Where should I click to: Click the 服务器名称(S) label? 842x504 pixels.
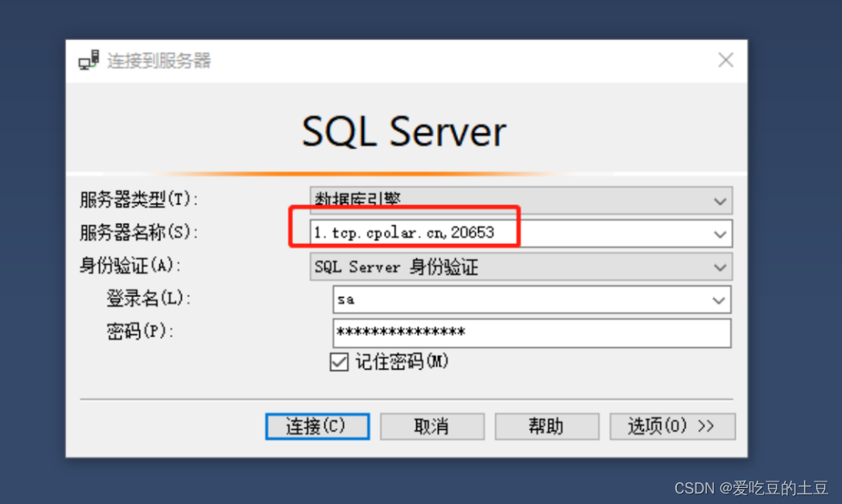click(139, 232)
